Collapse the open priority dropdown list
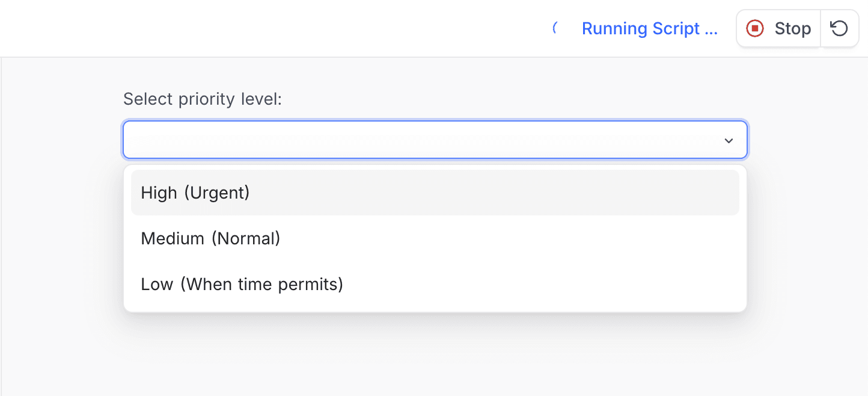This screenshot has width=868, height=396. tap(729, 140)
